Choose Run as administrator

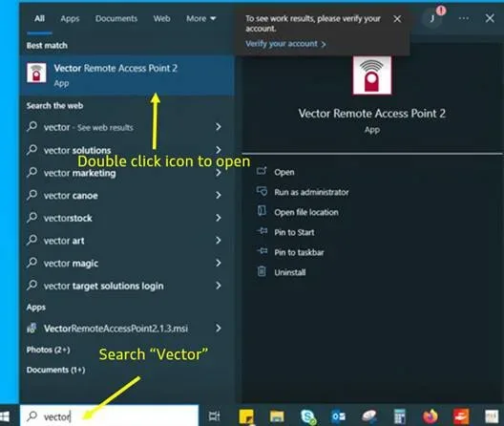pyautogui.click(x=311, y=192)
